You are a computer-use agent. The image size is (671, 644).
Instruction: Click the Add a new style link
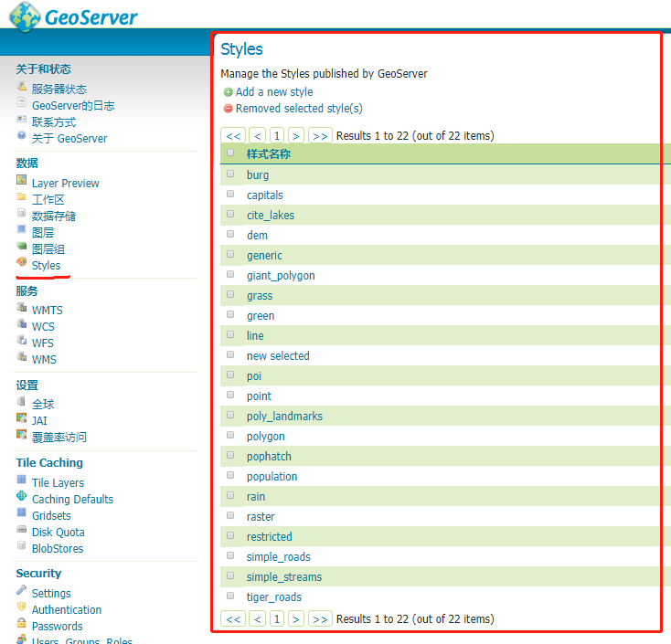pos(274,92)
